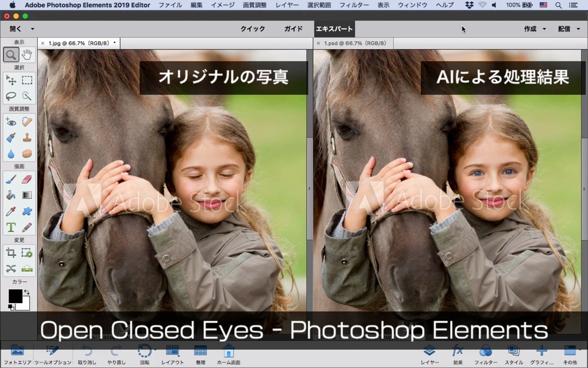588x368 pixels.
Task: Select the Red Eye Removal tool
Action: (x=11, y=122)
